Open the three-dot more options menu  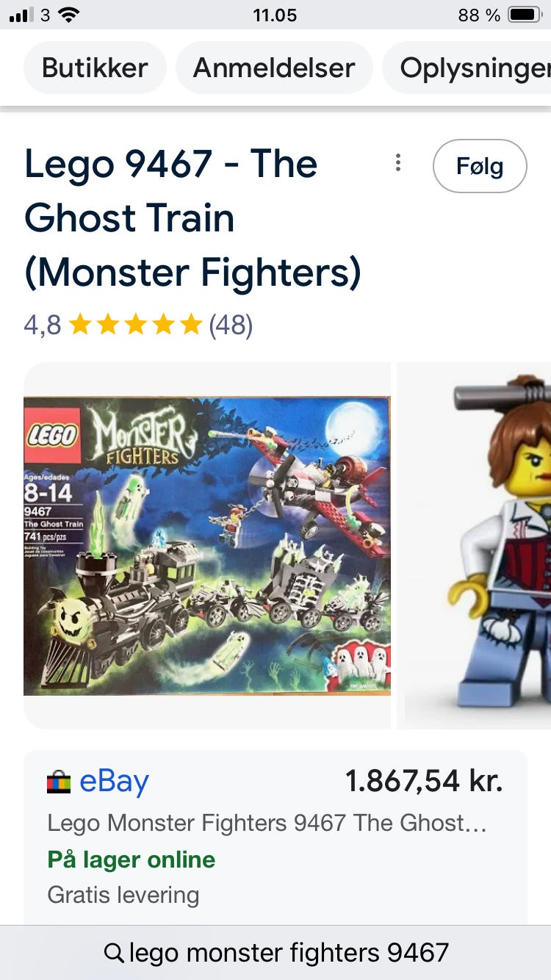coord(397,163)
